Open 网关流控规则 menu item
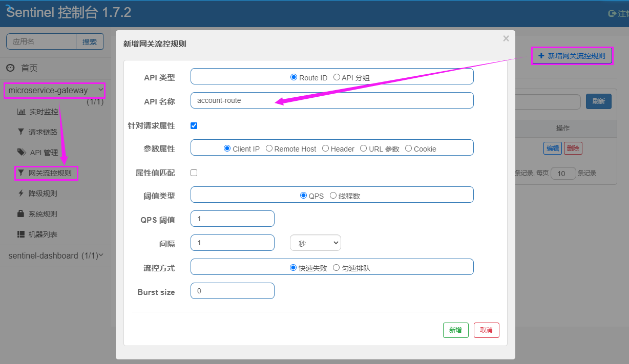629x364 pixels. [50, 173]
